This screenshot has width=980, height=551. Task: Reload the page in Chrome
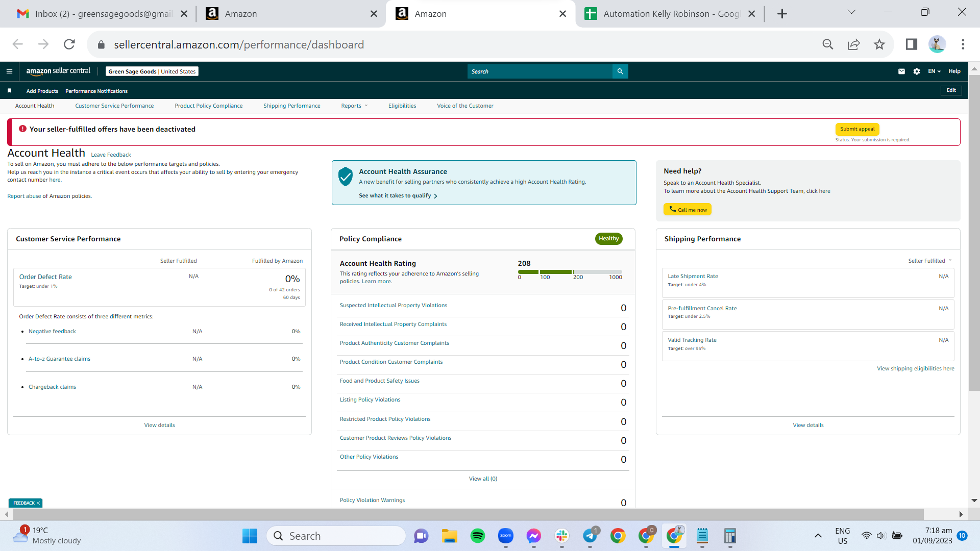tap(69, 44)
